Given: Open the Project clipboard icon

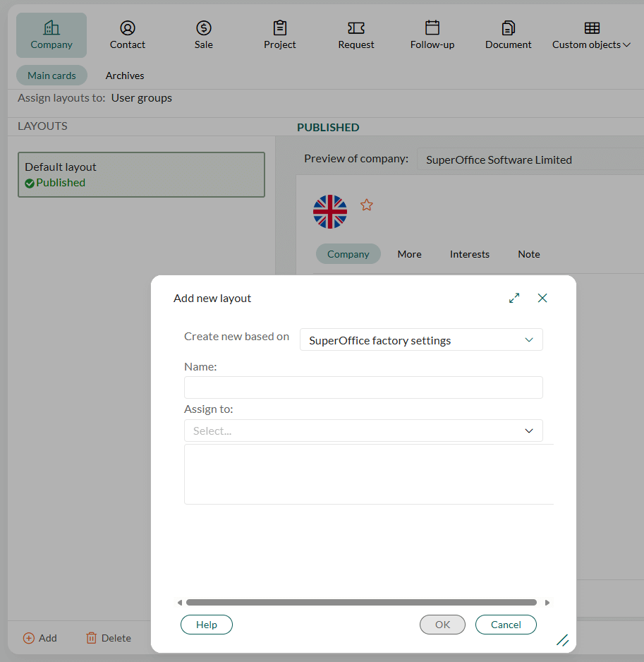Looking at the screenshot, I should pyautogui.click(x=280, y=28).
